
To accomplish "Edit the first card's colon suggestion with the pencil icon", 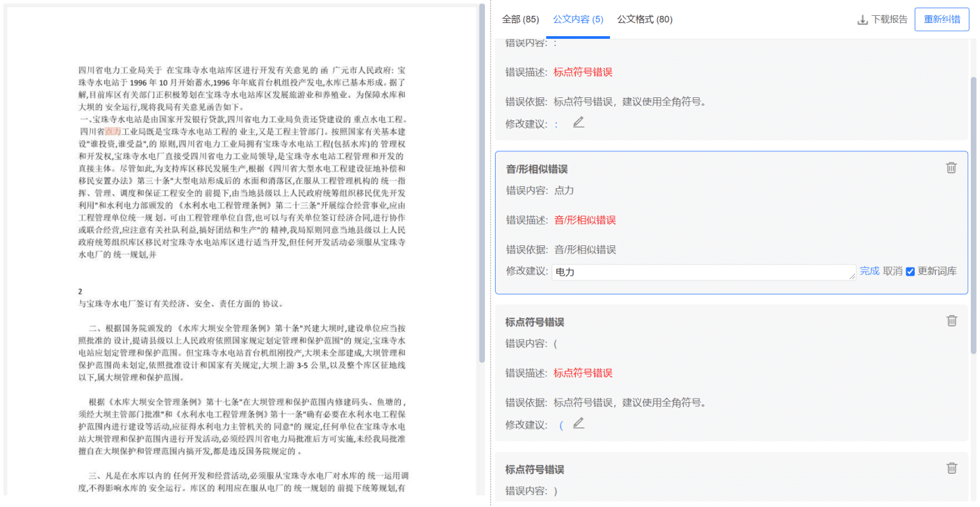I will click(578, 122).
